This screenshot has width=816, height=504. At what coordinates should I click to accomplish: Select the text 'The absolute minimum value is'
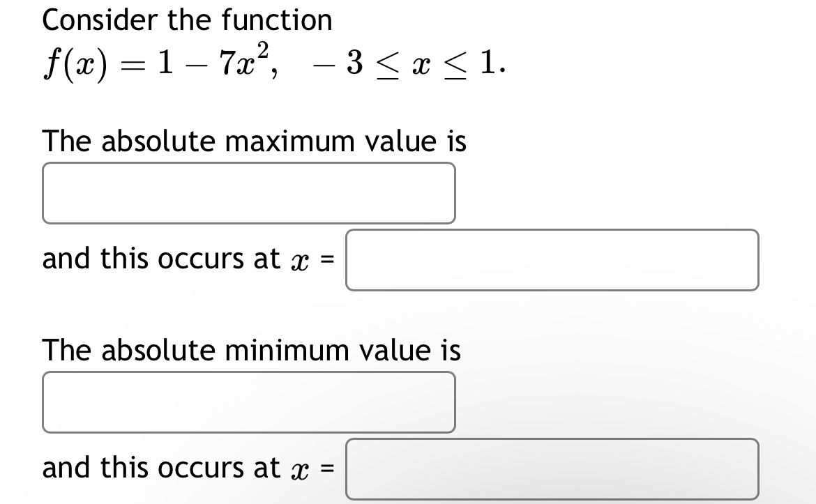coord(251,351)
